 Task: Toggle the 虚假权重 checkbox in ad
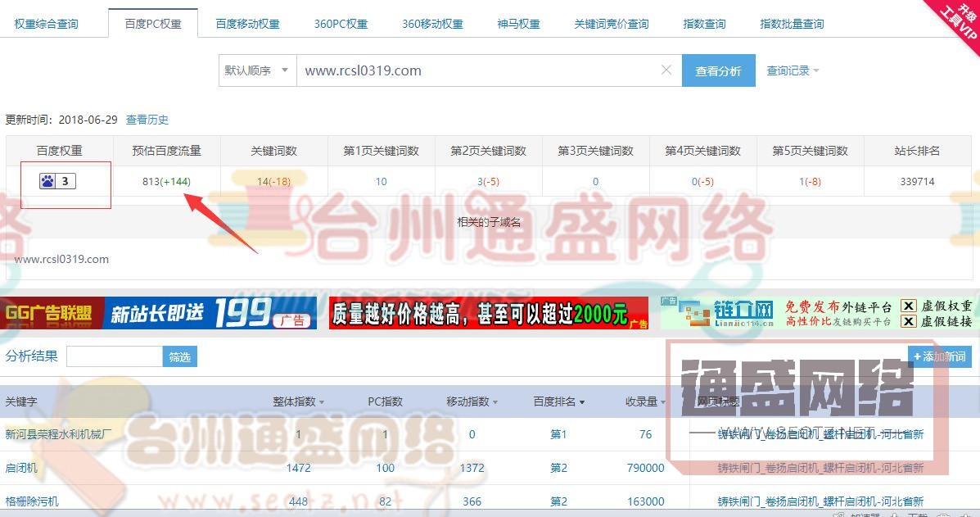908,306
